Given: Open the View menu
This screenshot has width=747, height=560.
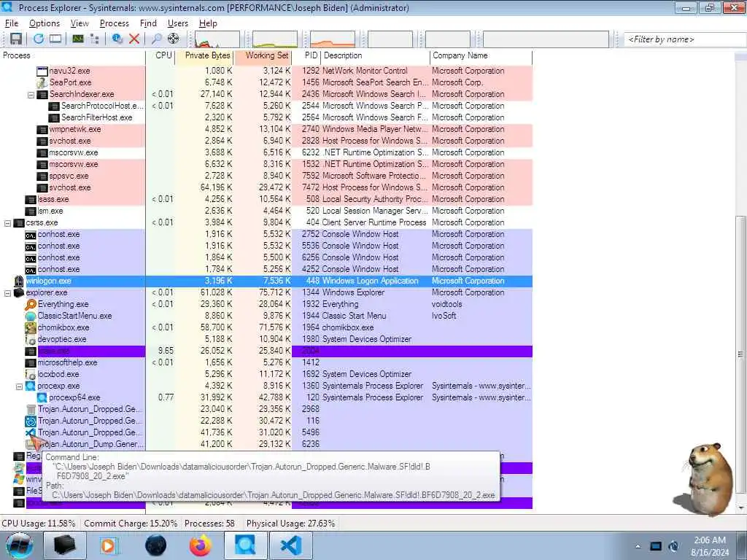Looking at the screenshot, I should [80, 23].
